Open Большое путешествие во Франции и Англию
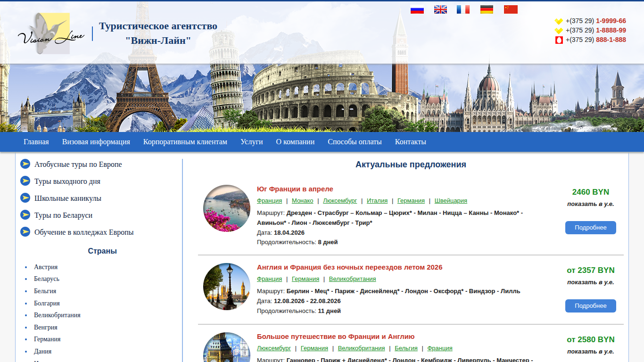 336,337
